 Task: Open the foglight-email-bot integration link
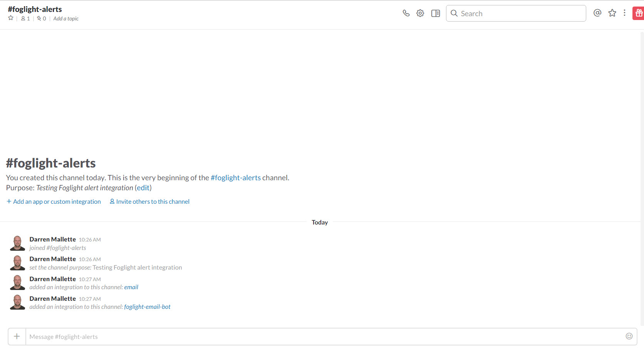pyautogui.click(x=147, y=307)
